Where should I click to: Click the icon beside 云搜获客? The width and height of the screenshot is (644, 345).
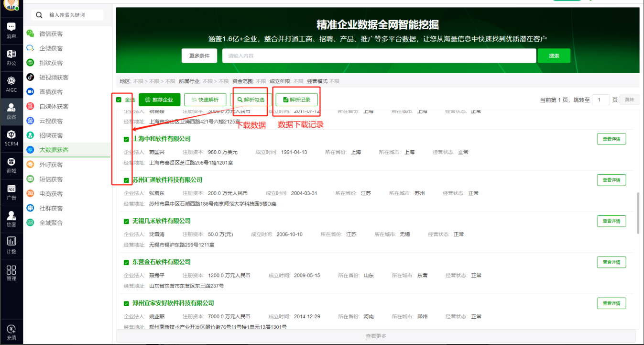[30, 121]
